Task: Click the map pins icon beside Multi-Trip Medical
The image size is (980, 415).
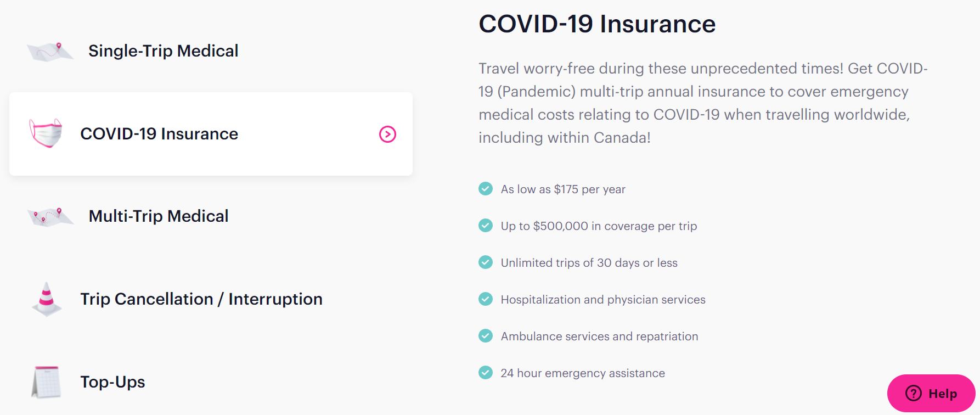Action: coord(50,217)
